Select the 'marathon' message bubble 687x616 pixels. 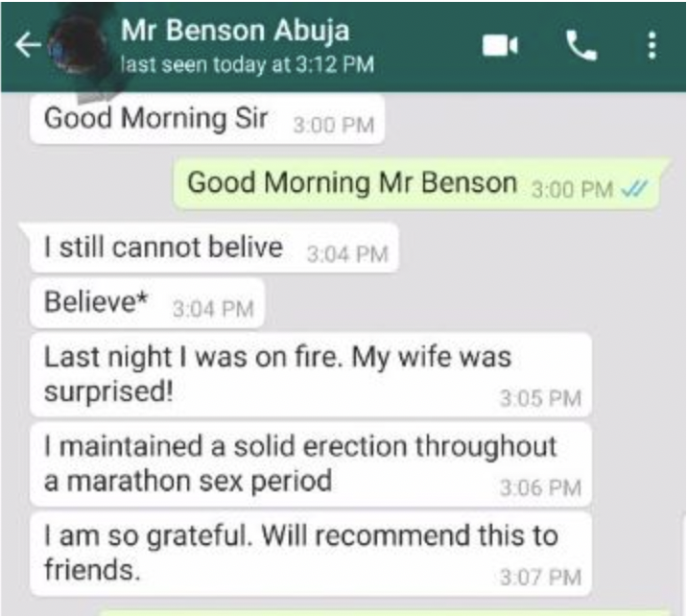(311, 464)
